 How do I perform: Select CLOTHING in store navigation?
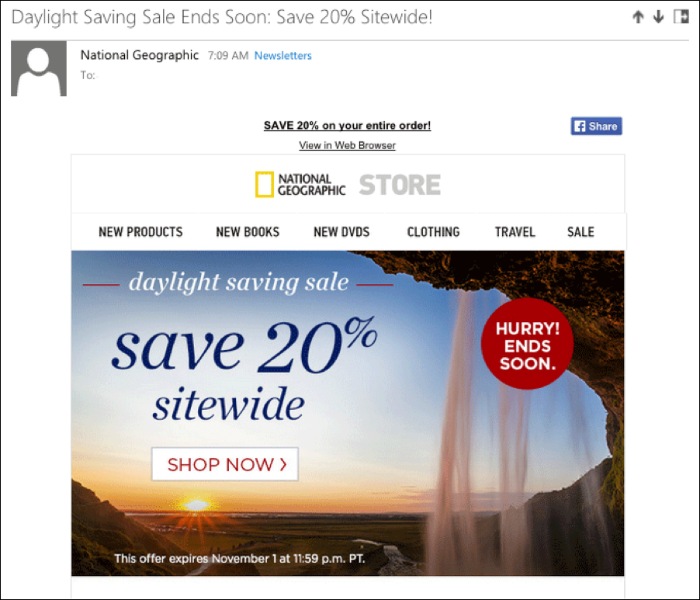click(x=433, y=232)
